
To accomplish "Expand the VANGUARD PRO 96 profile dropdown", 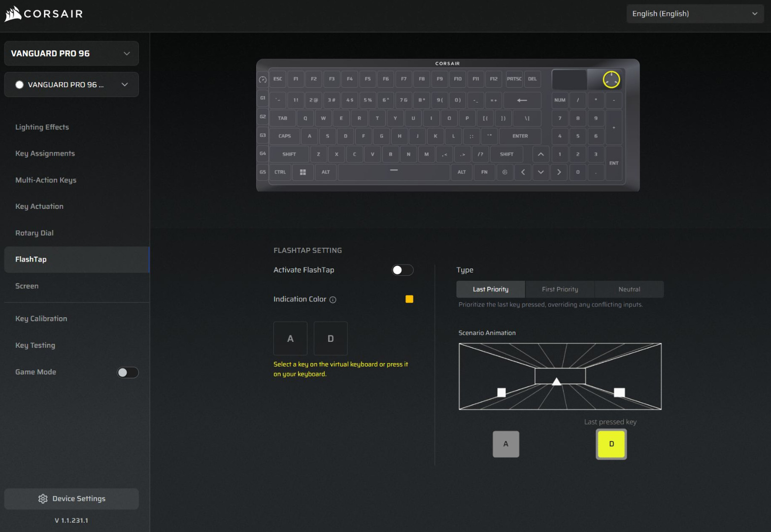I will (x=71, y=85).
